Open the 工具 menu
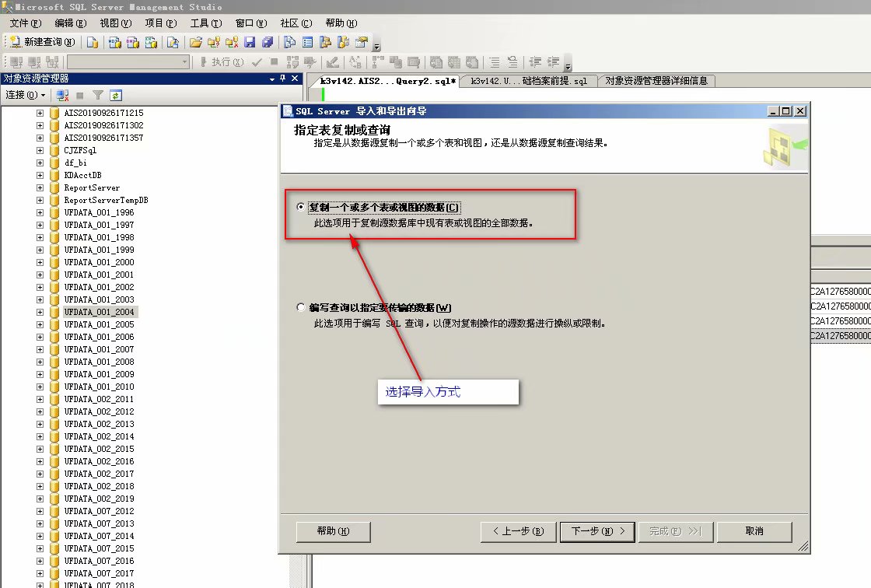The width and height of the screenshot is (871, 588). click(205, 23)
